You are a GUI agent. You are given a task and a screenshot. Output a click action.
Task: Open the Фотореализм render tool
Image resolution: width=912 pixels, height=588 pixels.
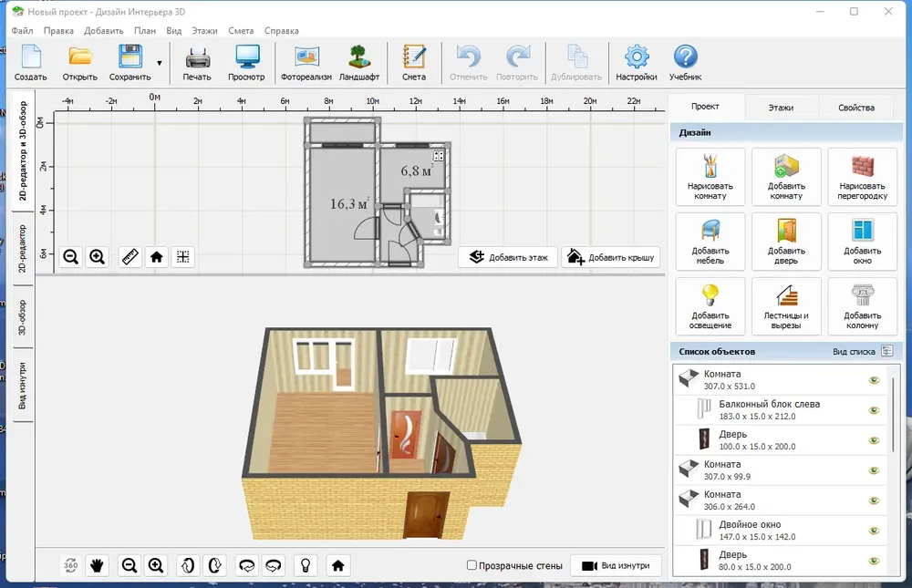click(x=306, y=64)
